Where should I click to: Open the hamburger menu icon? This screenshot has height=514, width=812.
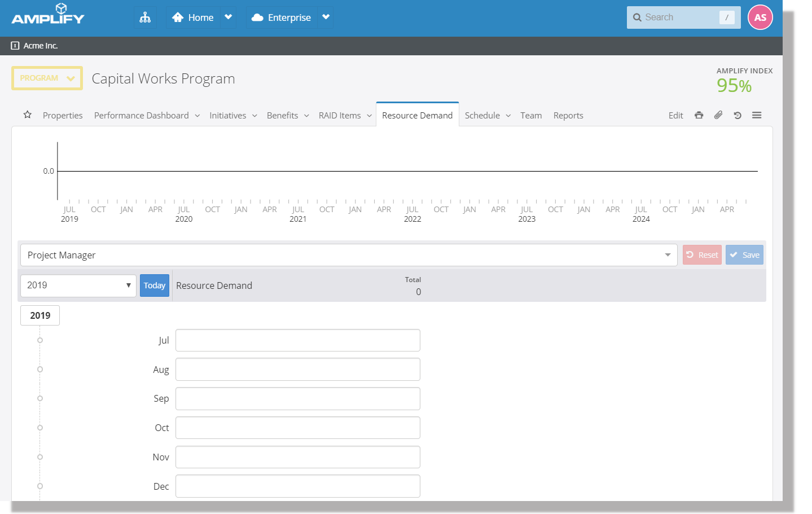(x=757, y=115)
